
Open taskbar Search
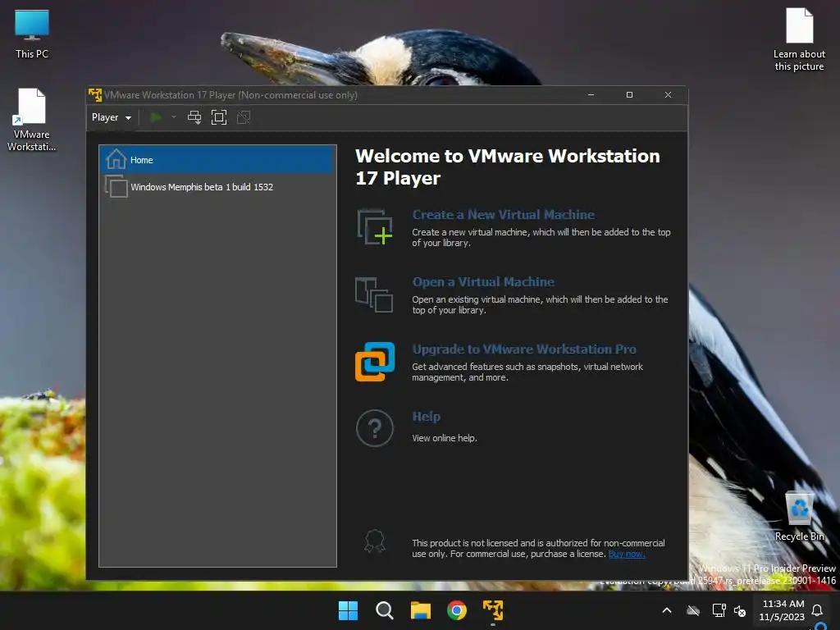[384, 610]
